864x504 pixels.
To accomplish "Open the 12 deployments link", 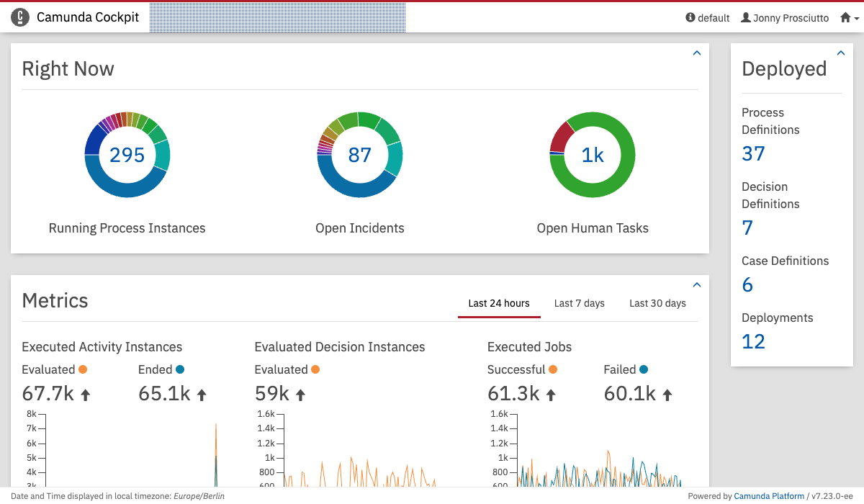I will point(753,341).
